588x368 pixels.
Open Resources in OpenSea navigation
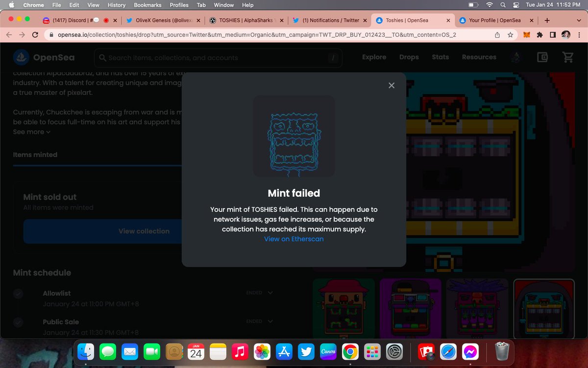(x=479, y=57)
